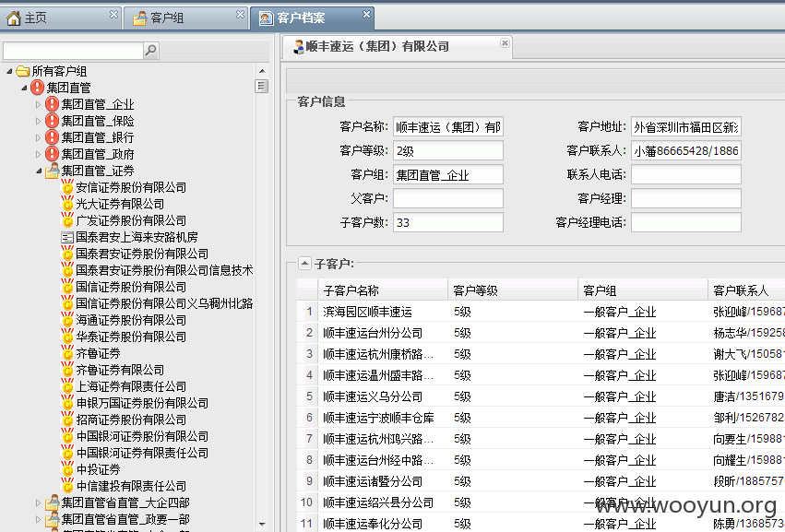Select 中信建投有限责任公司 in tree
This screenshot has width=785, height=532.
coord(131,486)
